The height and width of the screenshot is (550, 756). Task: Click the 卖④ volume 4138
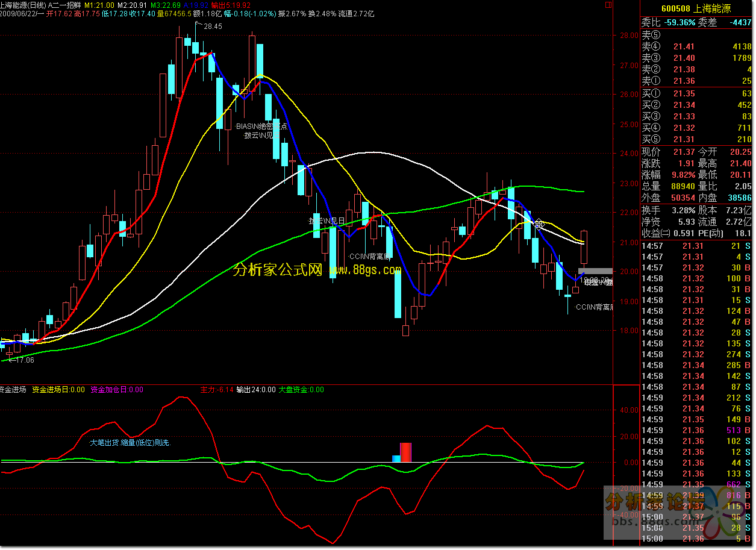coord(742,46)
